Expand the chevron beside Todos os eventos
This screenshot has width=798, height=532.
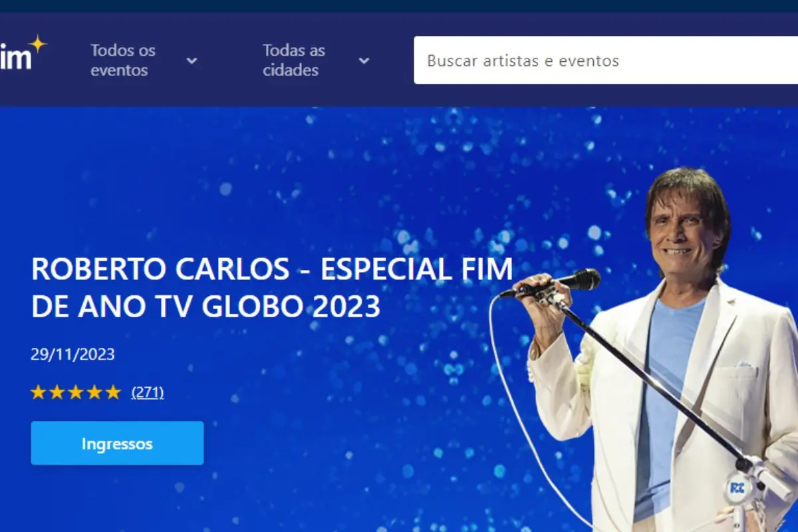coord(192,61)
